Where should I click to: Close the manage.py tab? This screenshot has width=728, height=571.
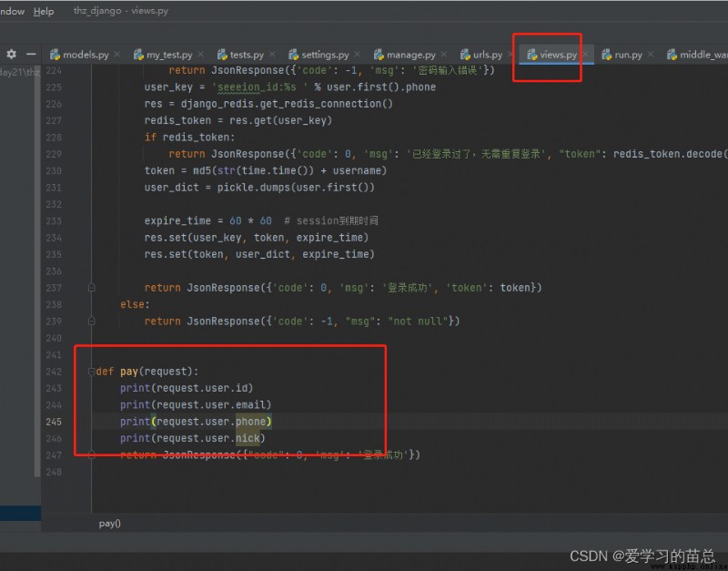coord(444,55)
